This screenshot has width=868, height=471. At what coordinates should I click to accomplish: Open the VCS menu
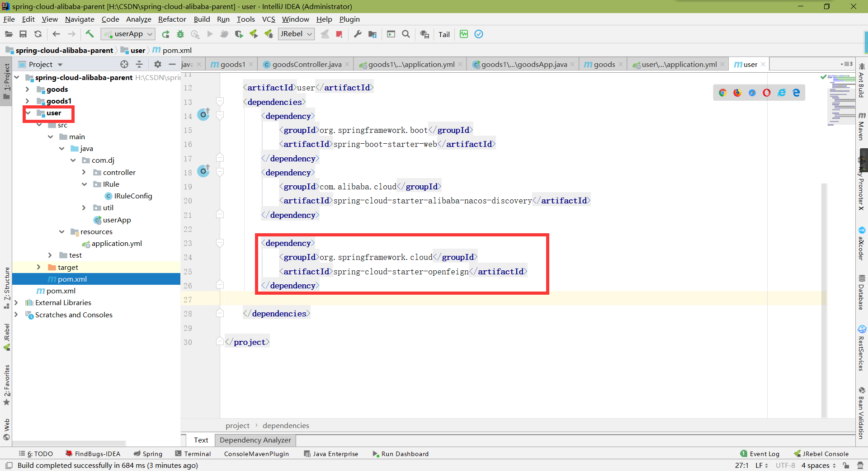click(x=269, y=19)
